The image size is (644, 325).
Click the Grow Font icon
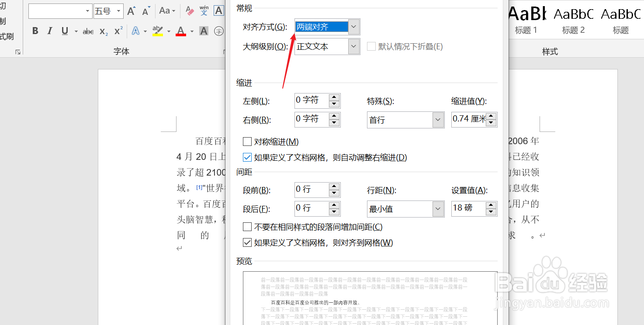click(132, 11)
